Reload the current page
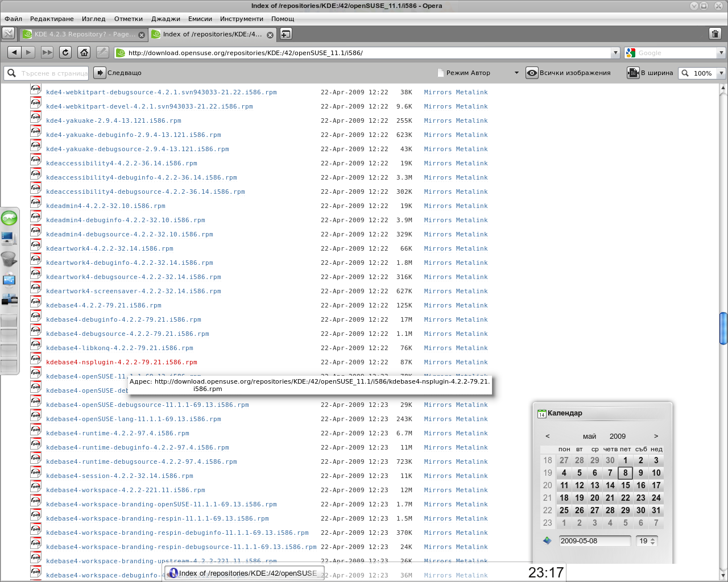Viewport: 728px width, 582px height. 65,52
